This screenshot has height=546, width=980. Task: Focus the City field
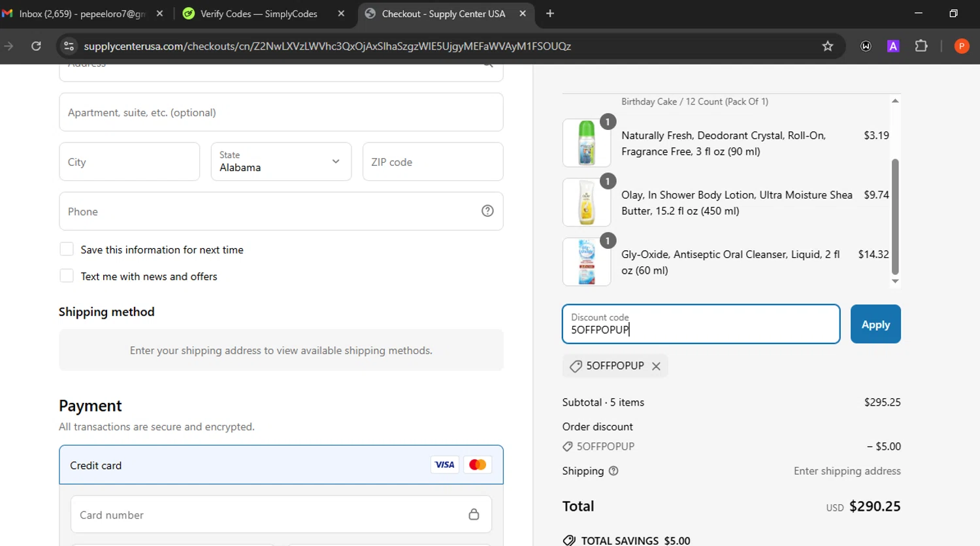click(129, 161)
